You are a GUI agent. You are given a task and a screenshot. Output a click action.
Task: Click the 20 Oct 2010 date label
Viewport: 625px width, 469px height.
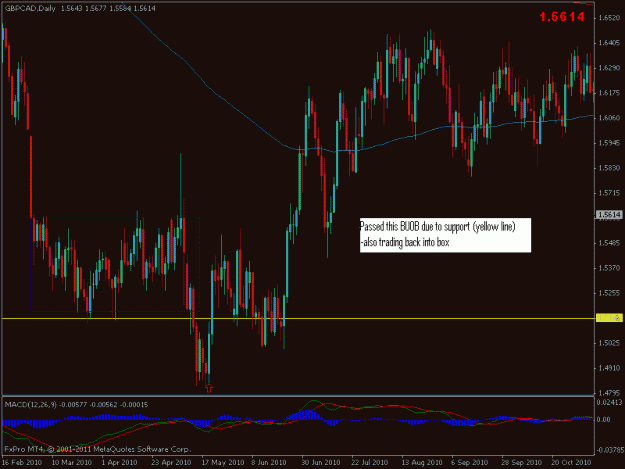(x=571, y=462)
